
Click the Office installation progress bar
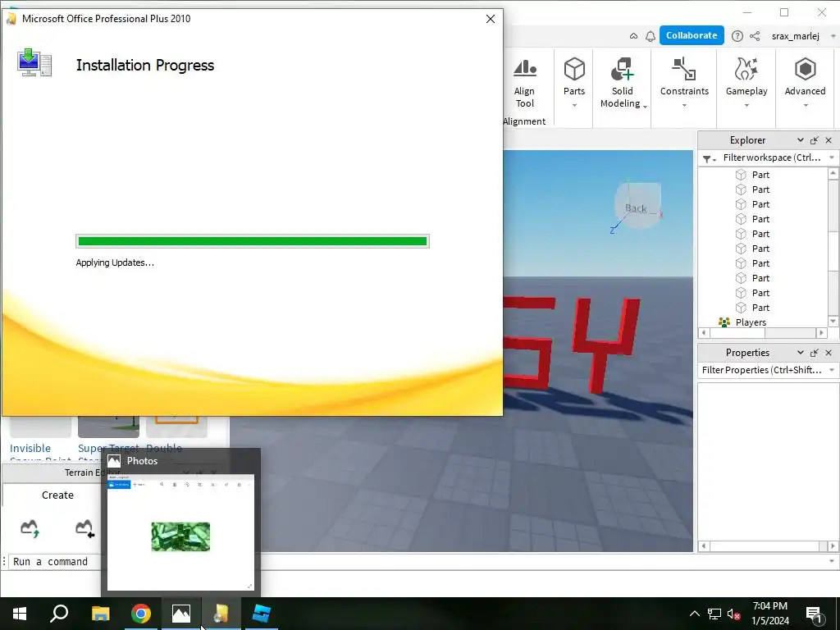(x=253, y=241)
